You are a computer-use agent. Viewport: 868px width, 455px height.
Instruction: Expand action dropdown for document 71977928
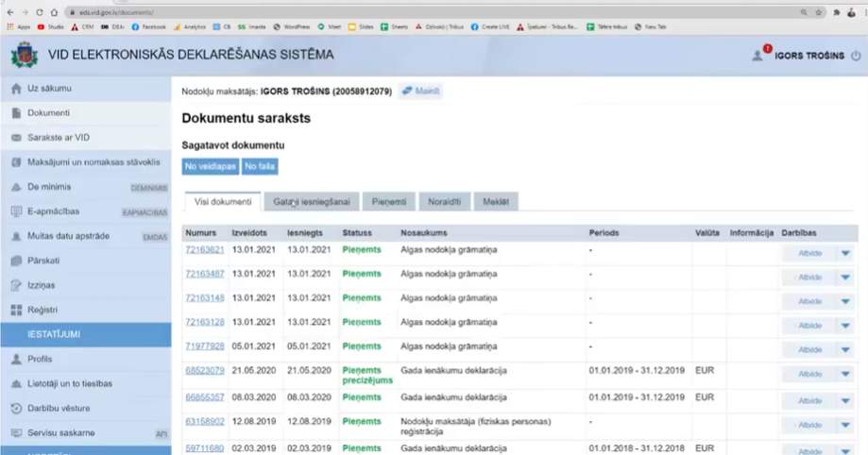coord(845,348)
